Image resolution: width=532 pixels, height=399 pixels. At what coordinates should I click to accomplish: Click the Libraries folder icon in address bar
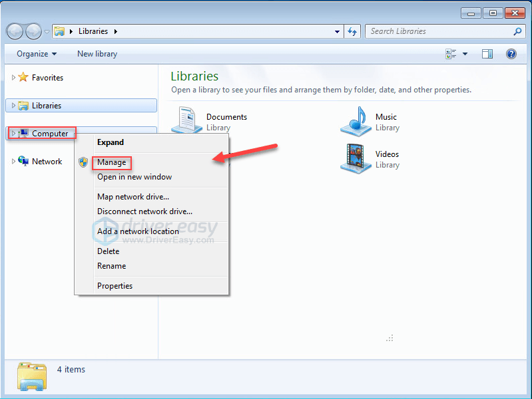coord(59,31)
